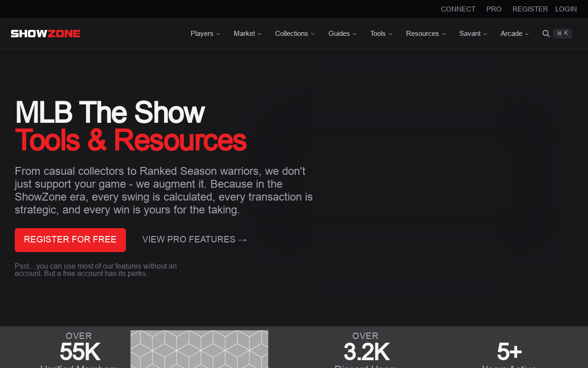Click the 'From casual collectors' paragraph
This screenshot has width=588, height=368.
pyautogui.click(x=164, y=190)
